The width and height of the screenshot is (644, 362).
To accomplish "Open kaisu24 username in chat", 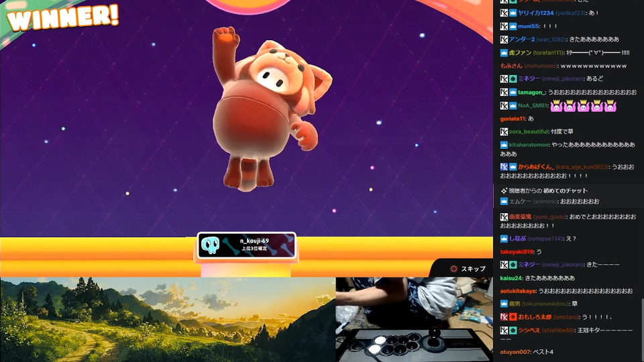I will (x=511, y=278).
